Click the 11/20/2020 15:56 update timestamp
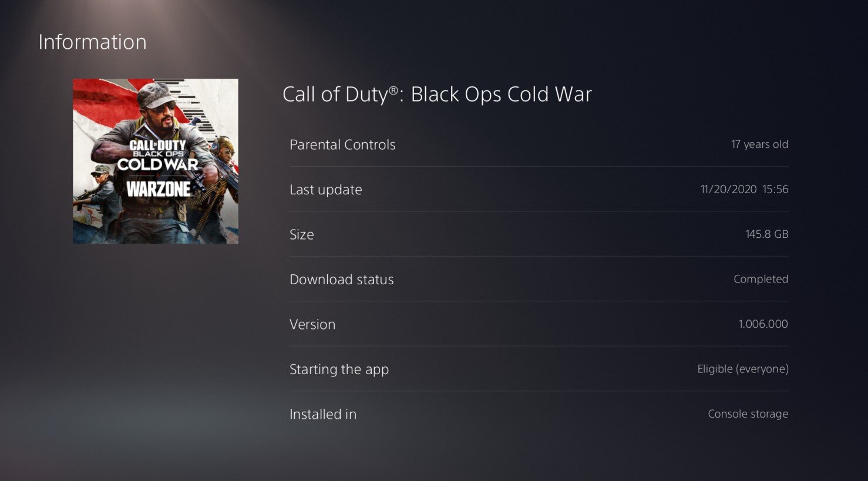The width and height of the screenshot is (868, 481). coord(744,189)
